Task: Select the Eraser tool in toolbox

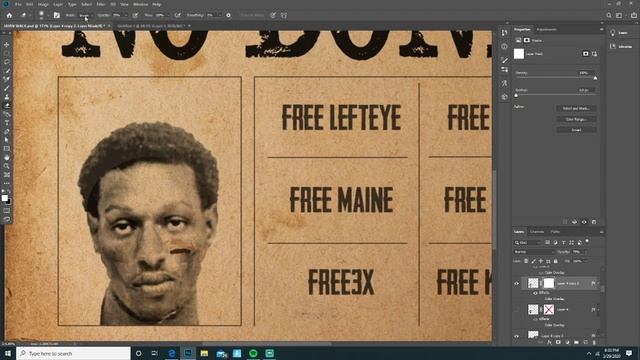Action: [7, 106]
